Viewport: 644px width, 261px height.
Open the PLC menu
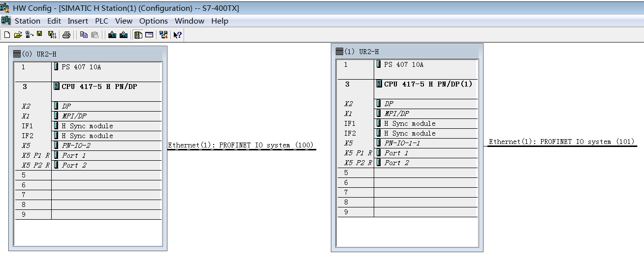pos(102,21)
